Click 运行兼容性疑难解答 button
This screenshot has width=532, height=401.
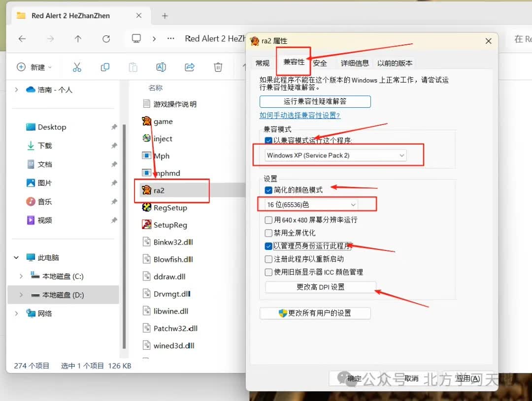click(315, 101)
